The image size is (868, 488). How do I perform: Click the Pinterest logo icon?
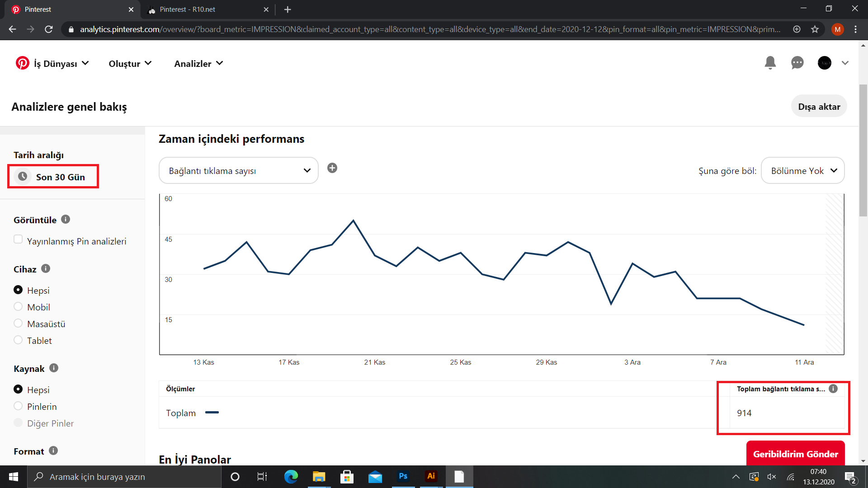[22, 63]
